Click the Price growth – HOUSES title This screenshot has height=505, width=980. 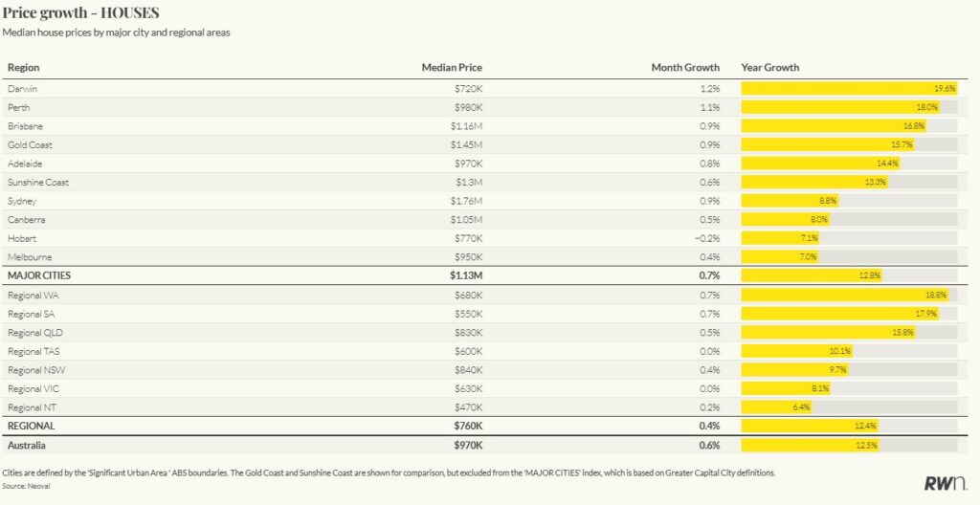(x=80, y=12)
